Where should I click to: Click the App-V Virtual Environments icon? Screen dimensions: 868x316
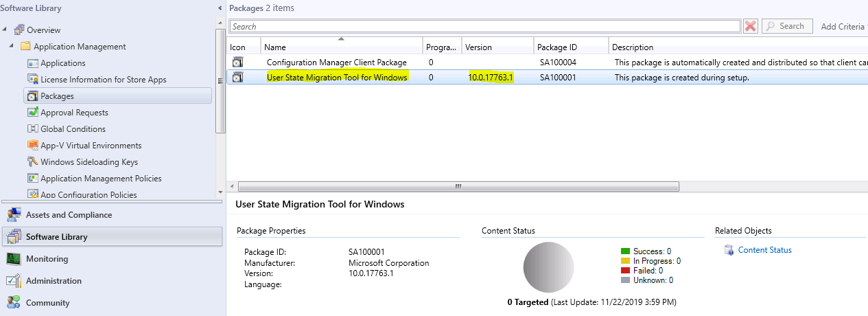pos(32,146)
